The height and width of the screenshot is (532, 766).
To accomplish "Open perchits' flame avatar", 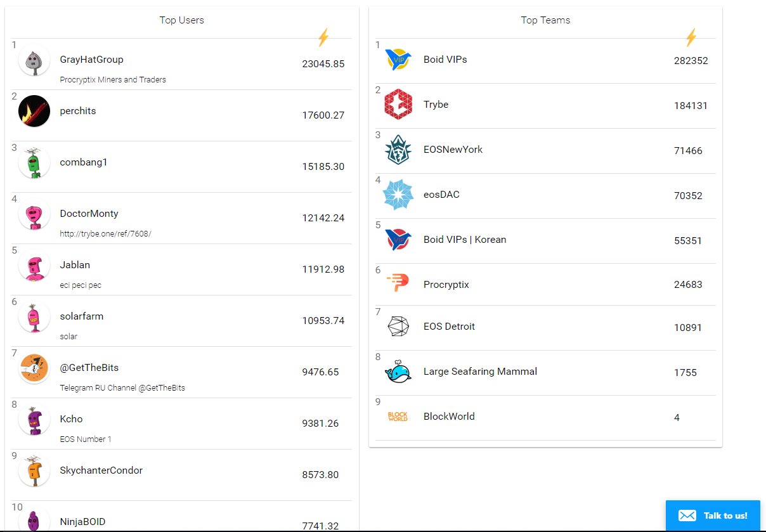I will point(34,111).
